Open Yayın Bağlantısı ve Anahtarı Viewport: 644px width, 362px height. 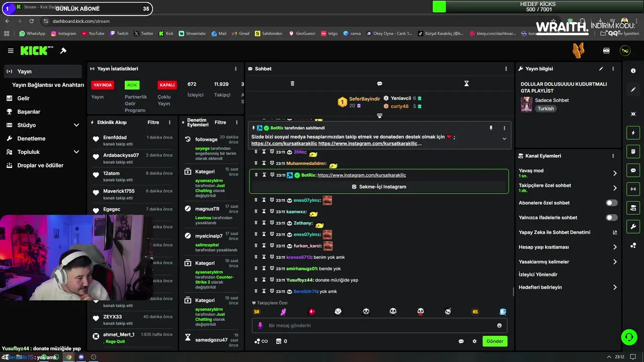click(48, 85)
